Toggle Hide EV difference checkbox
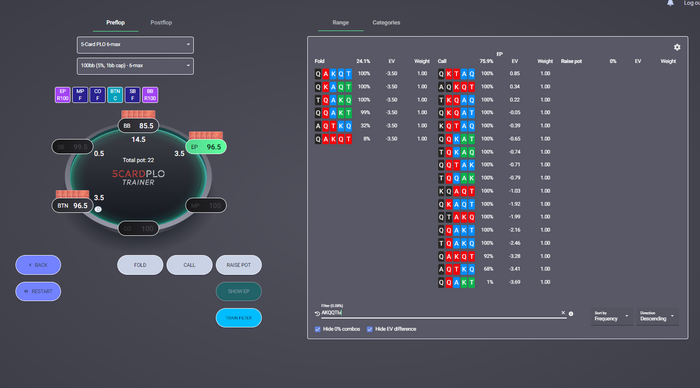The width and height of the screenshot is (700, 388). [x=370, y=329]
